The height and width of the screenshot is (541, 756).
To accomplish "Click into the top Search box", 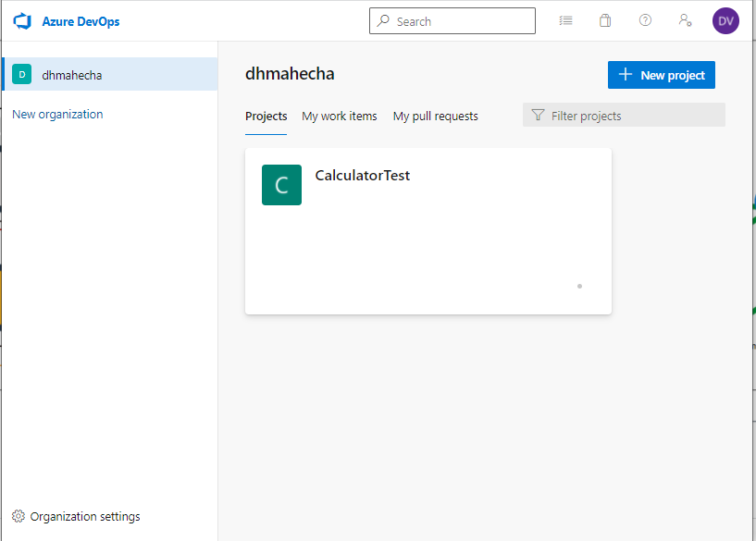I will point(452,20).
